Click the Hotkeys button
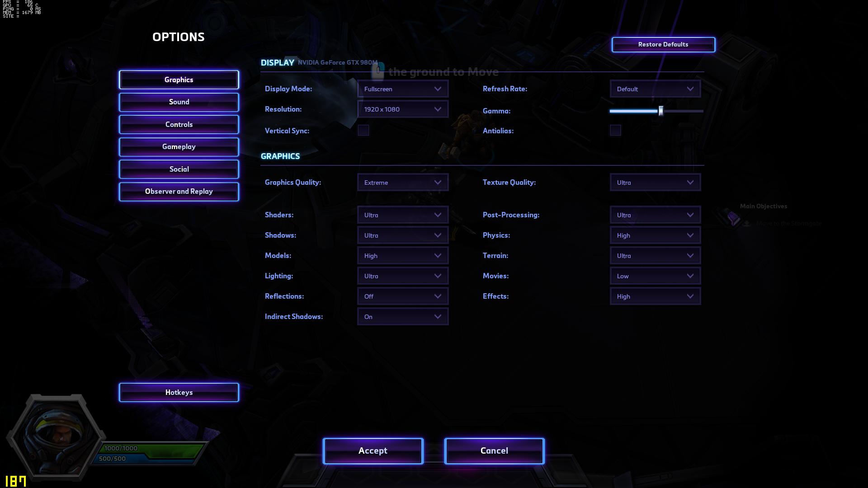Screen dimensions: 868x488 coord(179,392)
